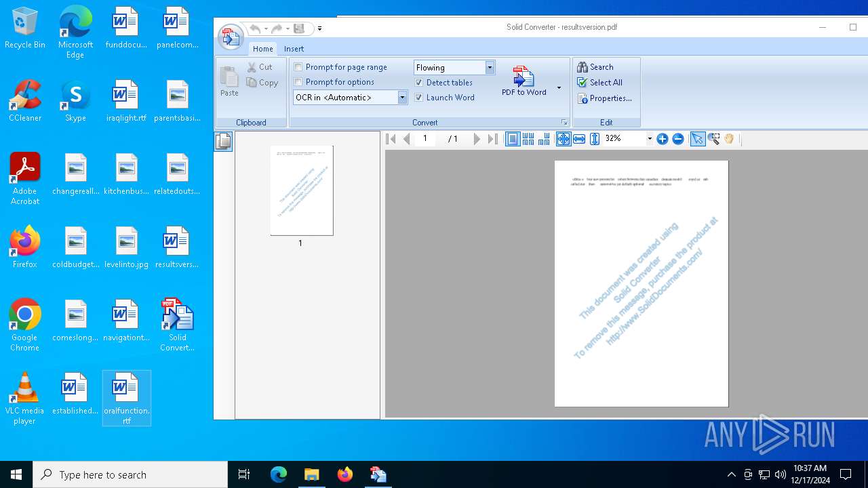Image resolution: width=868 pixels, height=488 pixels.
Task: Uncheck Launch Word checkbox
Action: (419, 98)
